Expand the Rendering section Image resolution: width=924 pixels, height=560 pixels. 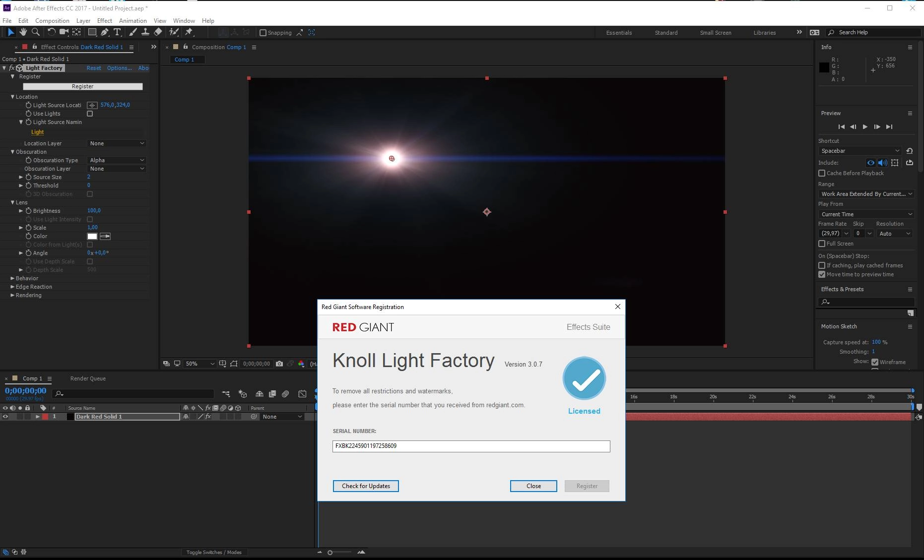coord(12,295)
